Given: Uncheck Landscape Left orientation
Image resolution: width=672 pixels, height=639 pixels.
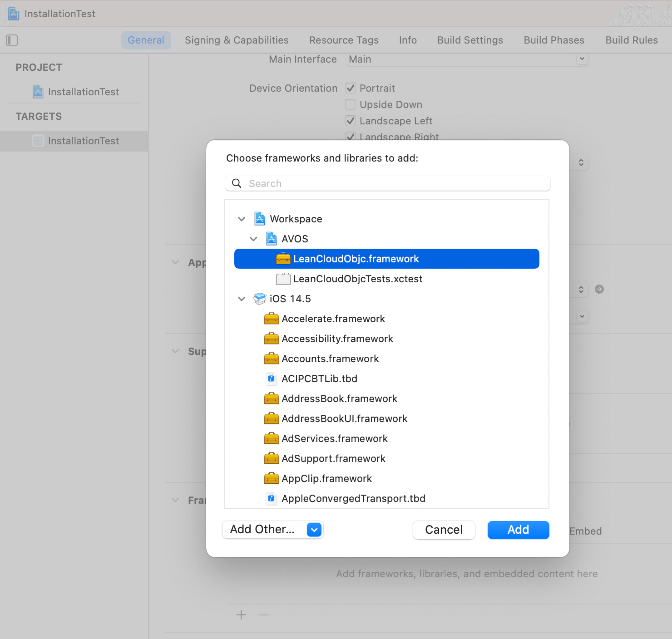Looking at the screenshot, I should tap(350, 121).
